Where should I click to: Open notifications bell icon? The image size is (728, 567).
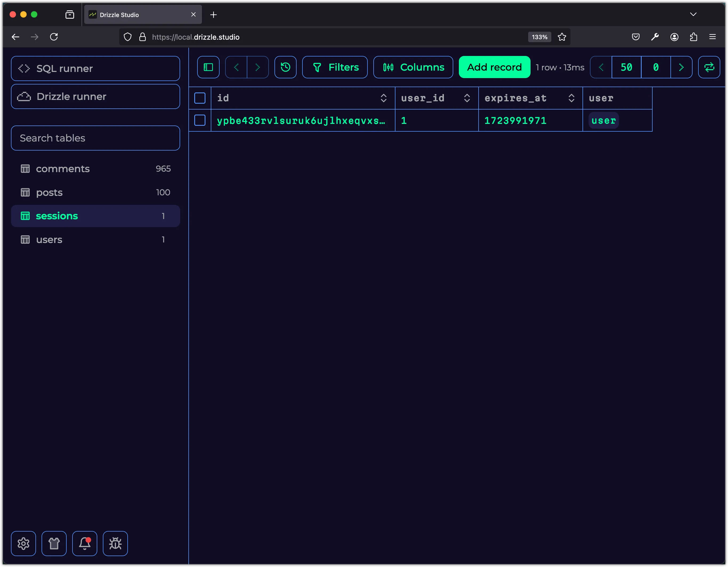[85, 543]
